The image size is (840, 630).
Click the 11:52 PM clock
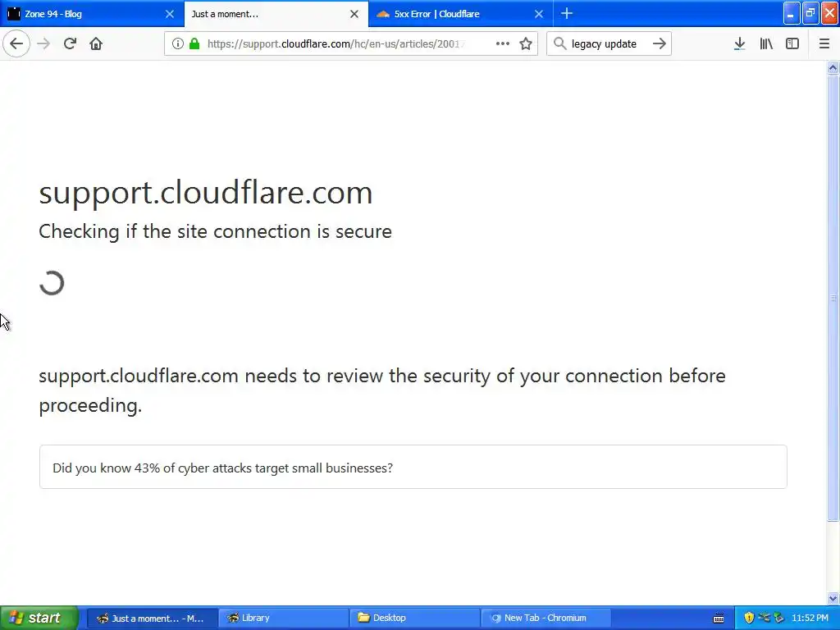810,618
